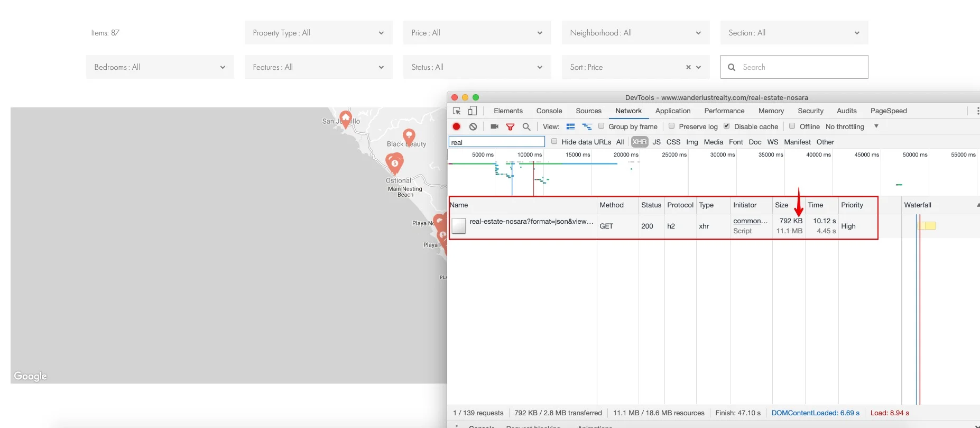
Task: Click the Black Beauty map pin
Action: pyautogui.click(x=409, y=138)
